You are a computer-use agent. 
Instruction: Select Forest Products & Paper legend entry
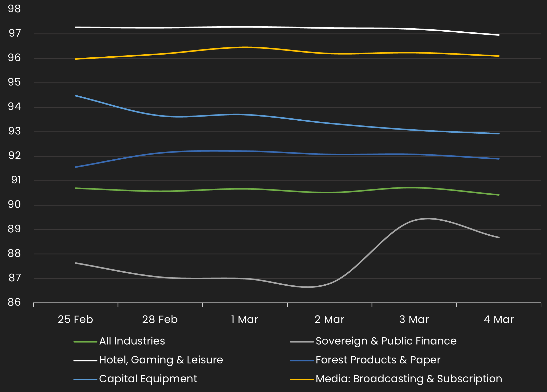click(378, 360)
